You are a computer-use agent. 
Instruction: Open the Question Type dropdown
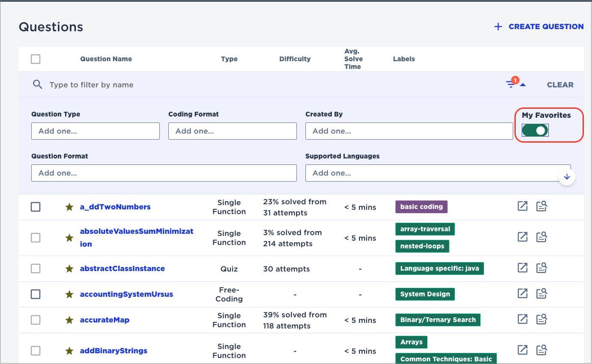(x=95, y=131)
